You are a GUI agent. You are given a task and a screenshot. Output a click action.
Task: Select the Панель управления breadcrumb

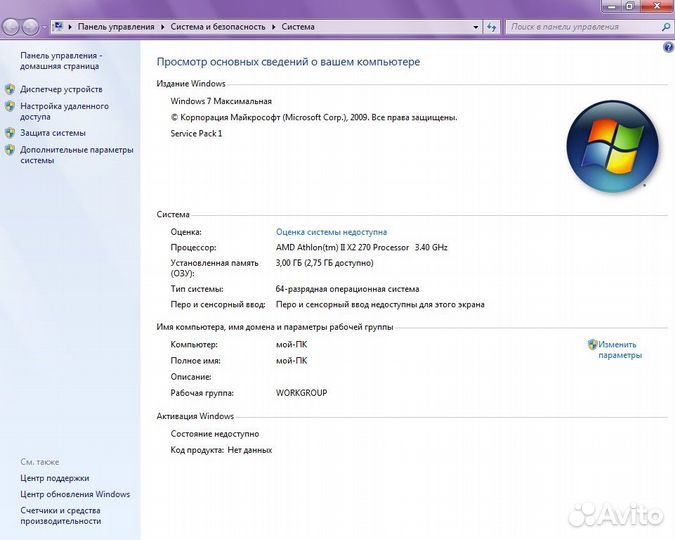point(116,27)
